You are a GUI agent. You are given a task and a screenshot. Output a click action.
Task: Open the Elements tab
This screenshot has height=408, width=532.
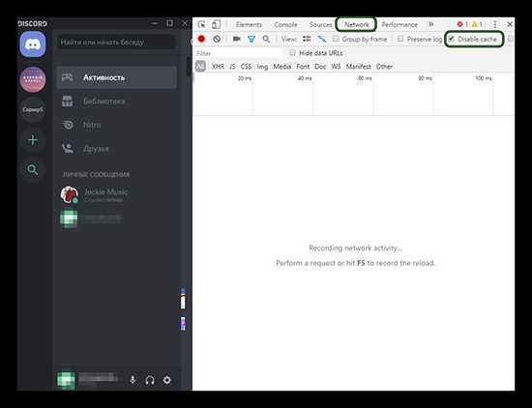point(249,25)
